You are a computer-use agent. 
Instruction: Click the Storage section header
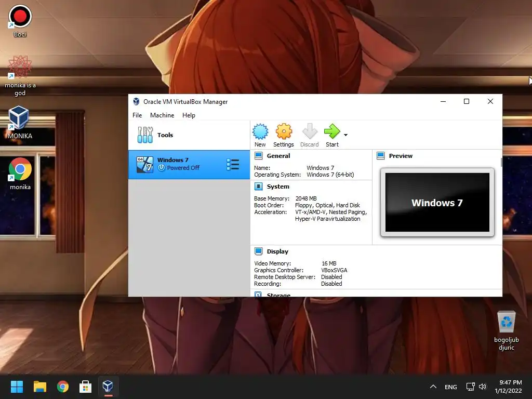[x=278, y=295]
